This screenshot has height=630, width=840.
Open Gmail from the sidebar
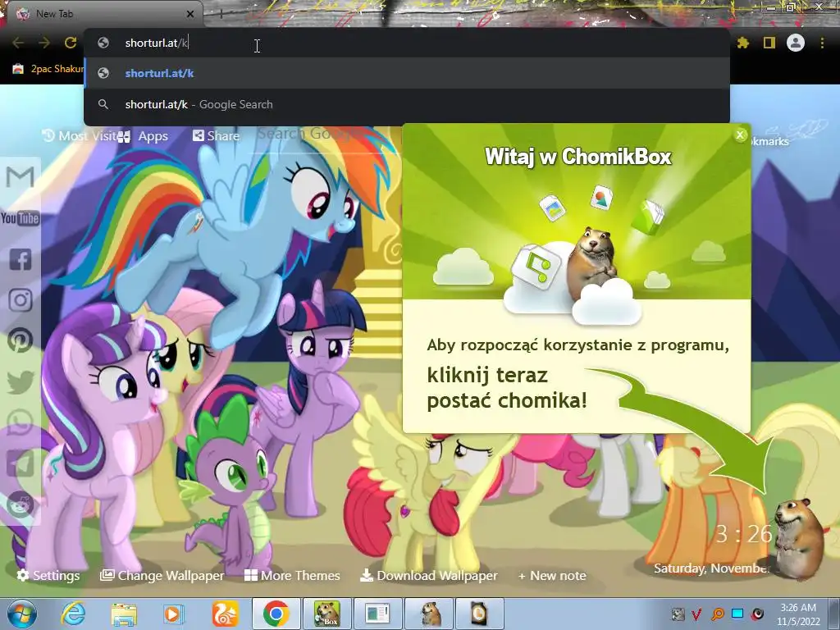tap(21, 177)
